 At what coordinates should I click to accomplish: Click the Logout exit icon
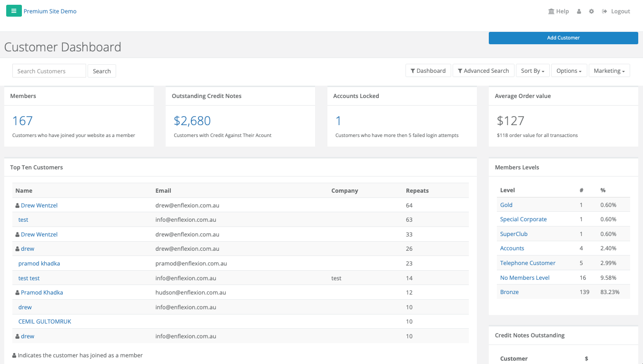(604, 11)
